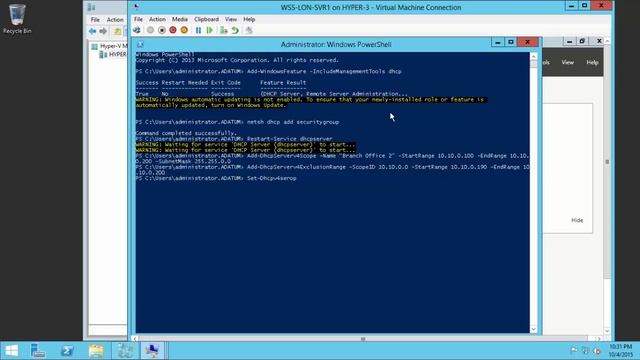
Task: Click the Turn Off VM icon
Action: click(162, 30)
